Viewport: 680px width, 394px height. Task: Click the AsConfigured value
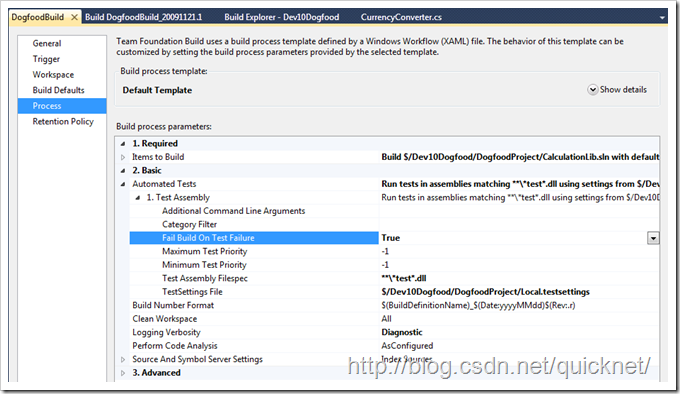click(407, 345)
